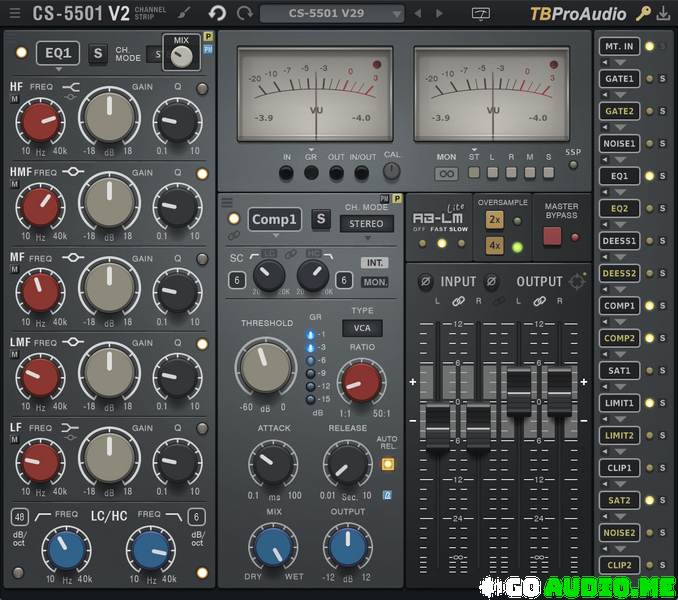
Task: Click the monitor display icon in header
Action: (x=480, y=14)
